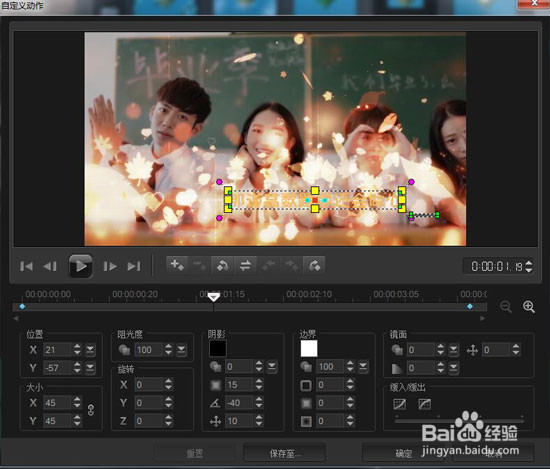Click the 保存至 (Save to) button
The image size is (550, 469).
pos(285,454)
